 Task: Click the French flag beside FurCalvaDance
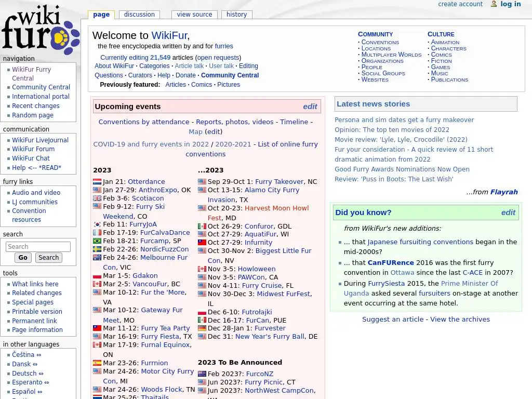click(97, 233)
